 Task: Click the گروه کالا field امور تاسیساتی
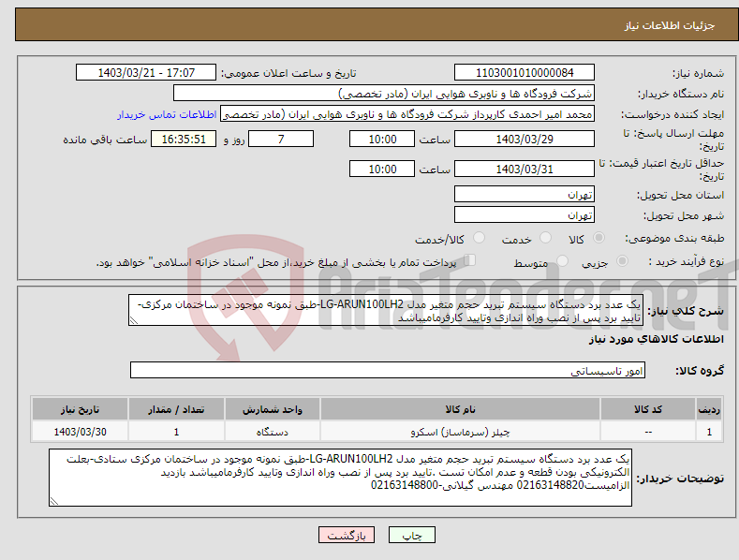(x=388, y=371)
